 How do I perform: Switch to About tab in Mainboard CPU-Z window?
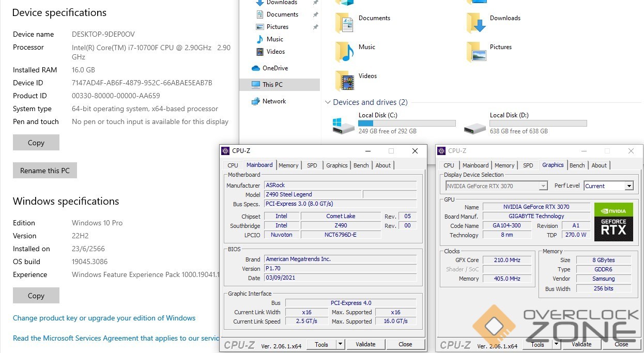click(x=384, y=165)
